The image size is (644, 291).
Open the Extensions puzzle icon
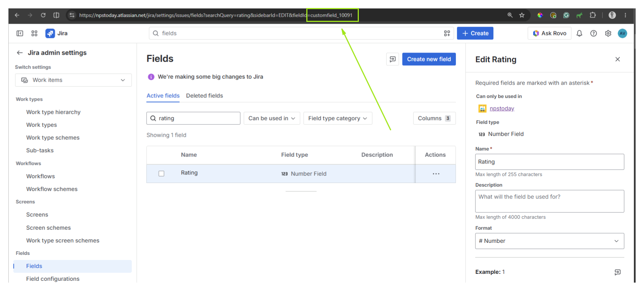coord(593,15)
